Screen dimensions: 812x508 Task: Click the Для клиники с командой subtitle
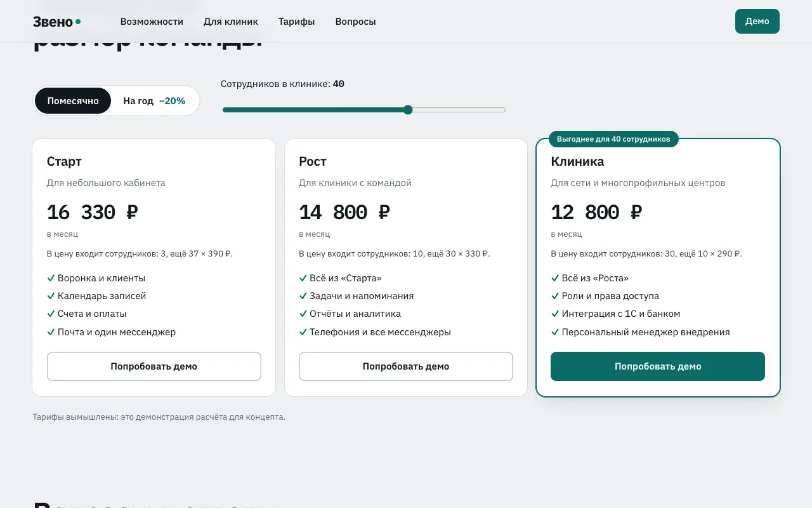(355, 183)
